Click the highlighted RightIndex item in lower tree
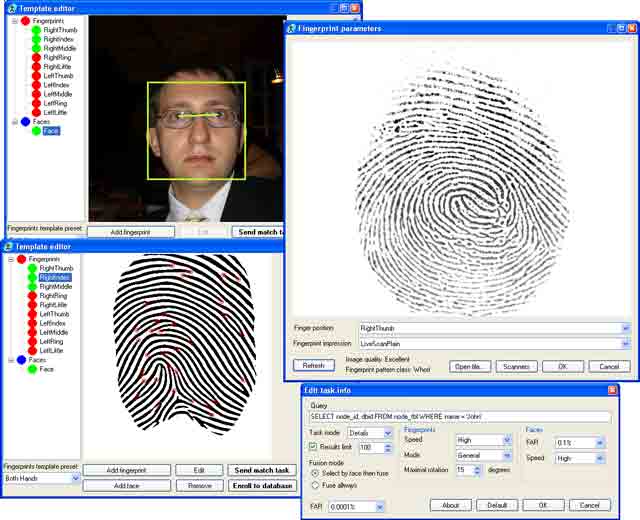This screenshot has width=640, height=520. point(55,278)
